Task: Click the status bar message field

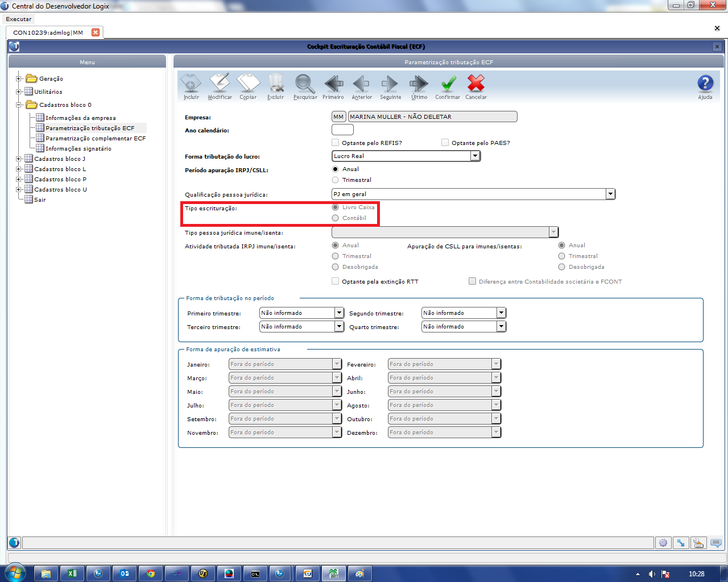Action: click(338, 543)
